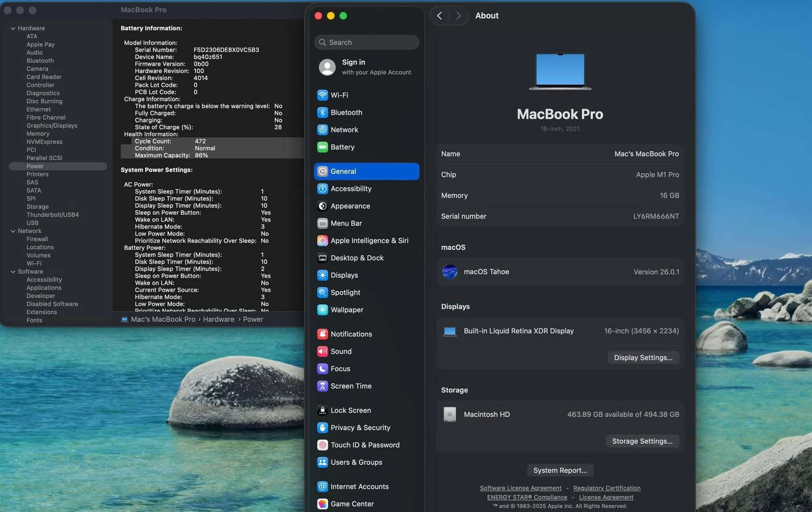Open the Sound speaker icon
Screen dimensions: 812x512
[x=322, y=351]
